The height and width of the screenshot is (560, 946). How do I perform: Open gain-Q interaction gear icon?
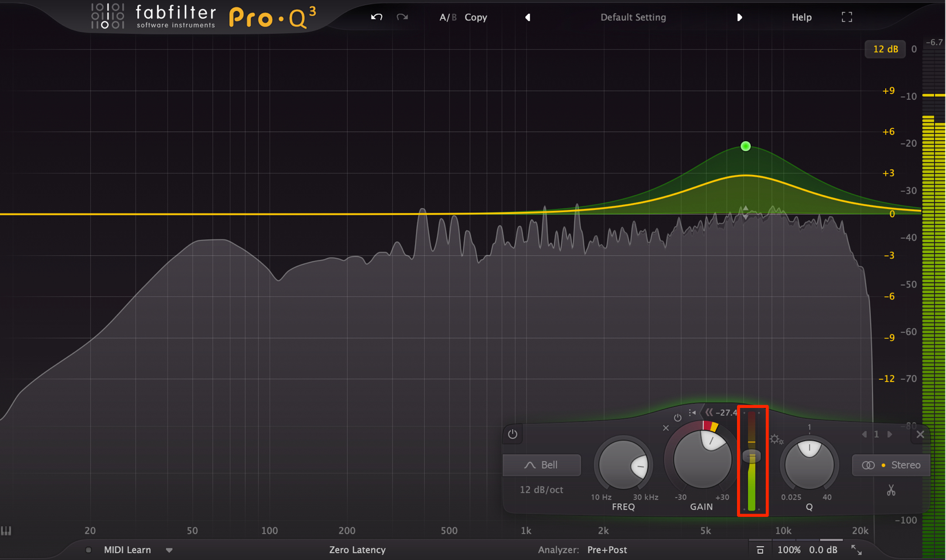pos(777,440)
